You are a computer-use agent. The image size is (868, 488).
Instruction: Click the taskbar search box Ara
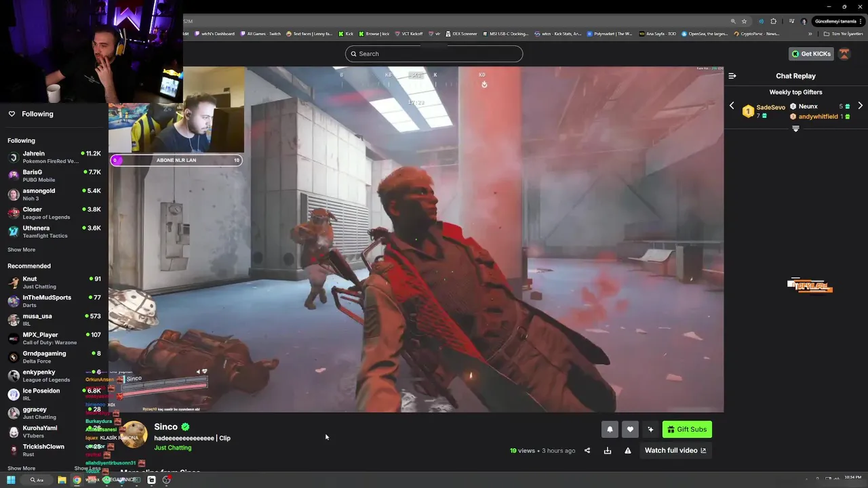[x=36, y=480]
